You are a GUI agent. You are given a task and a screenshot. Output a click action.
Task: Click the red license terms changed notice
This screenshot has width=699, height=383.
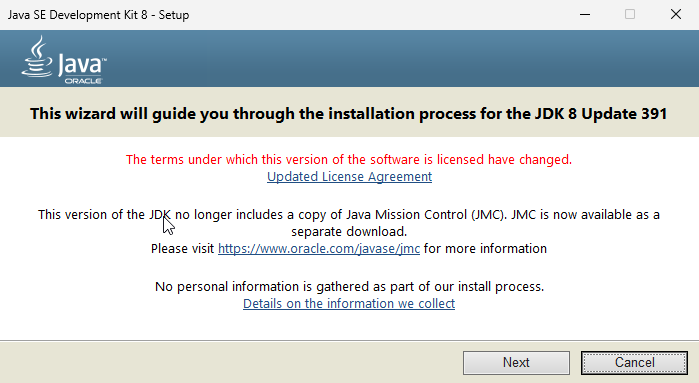[349, 160]
